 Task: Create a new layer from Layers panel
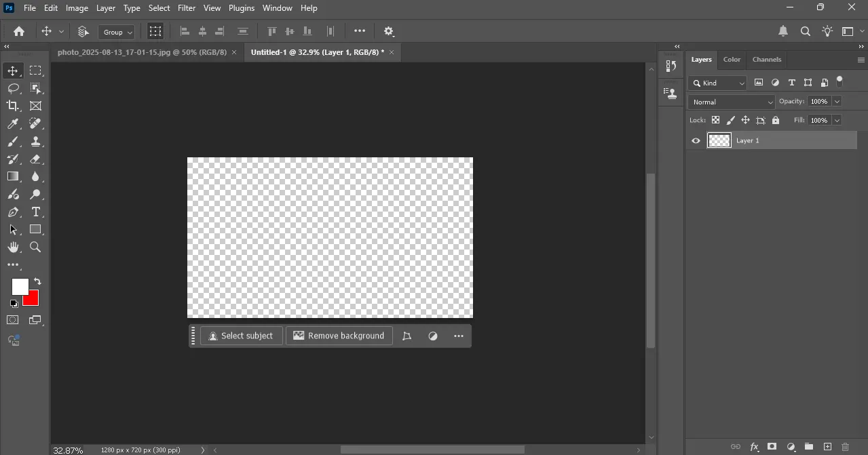click(827, 447)
